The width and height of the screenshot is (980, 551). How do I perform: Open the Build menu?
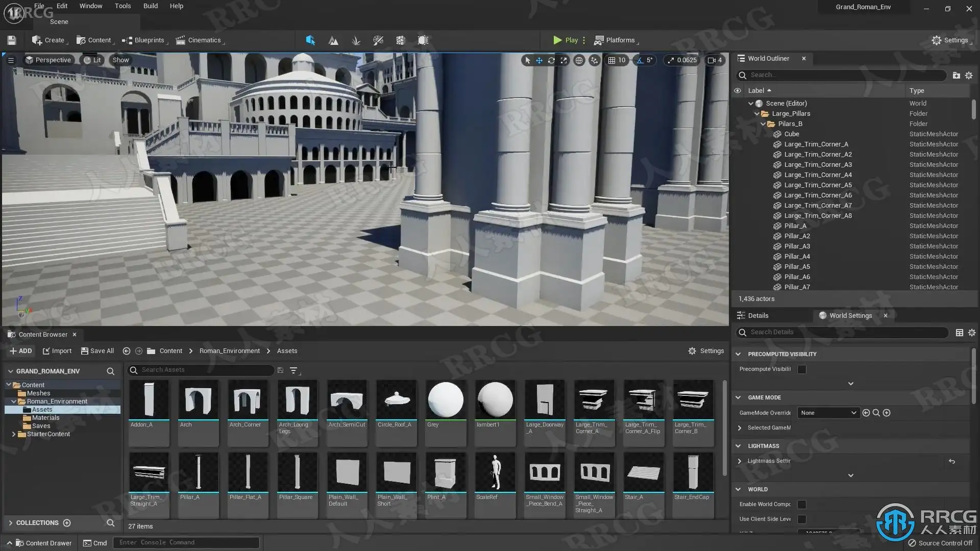pos(150,6)
